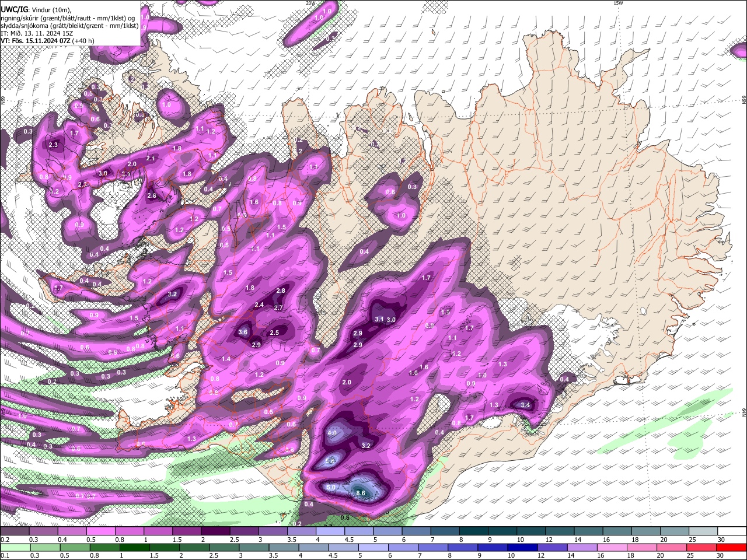Click the 8.6 precipitation maximum on the map
Viewport: 747px width, 560px height.
tap(361, 493)
